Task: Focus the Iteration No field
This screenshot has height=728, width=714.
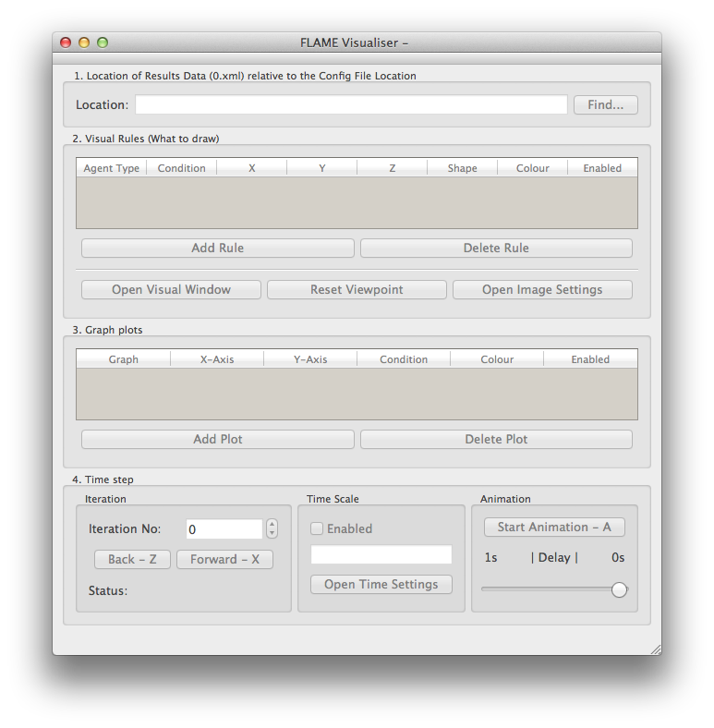Action: pos(224,528)
